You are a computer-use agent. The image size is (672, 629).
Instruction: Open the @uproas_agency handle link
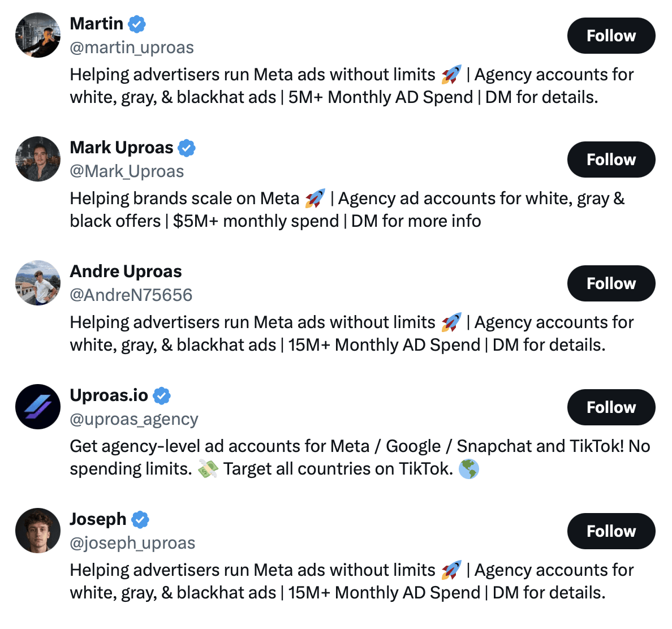pyautogui.click(x=134, y=419)
